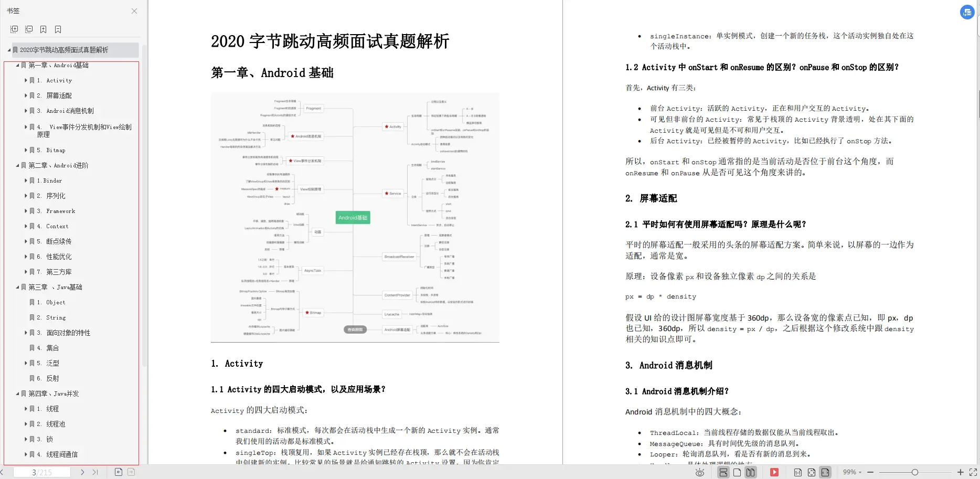
Task: Click heading 2020 字节跳动高频面试真题解析
Action: 330,41
